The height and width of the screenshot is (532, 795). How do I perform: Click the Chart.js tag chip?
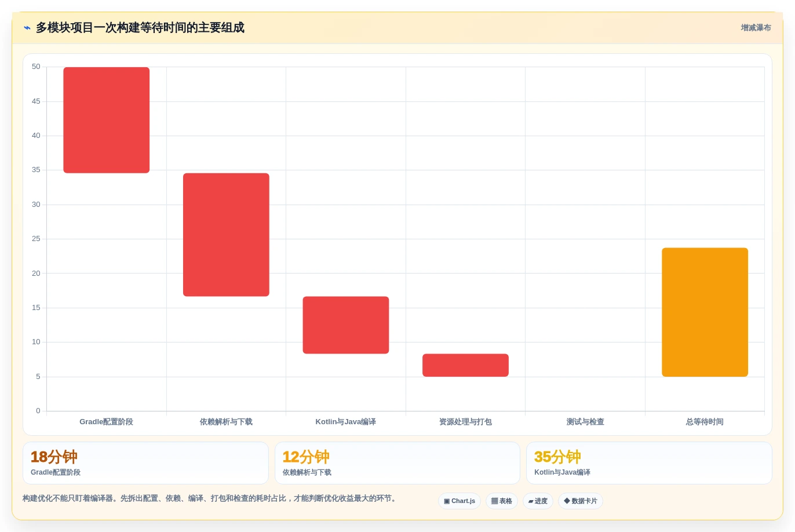point(460,501)
